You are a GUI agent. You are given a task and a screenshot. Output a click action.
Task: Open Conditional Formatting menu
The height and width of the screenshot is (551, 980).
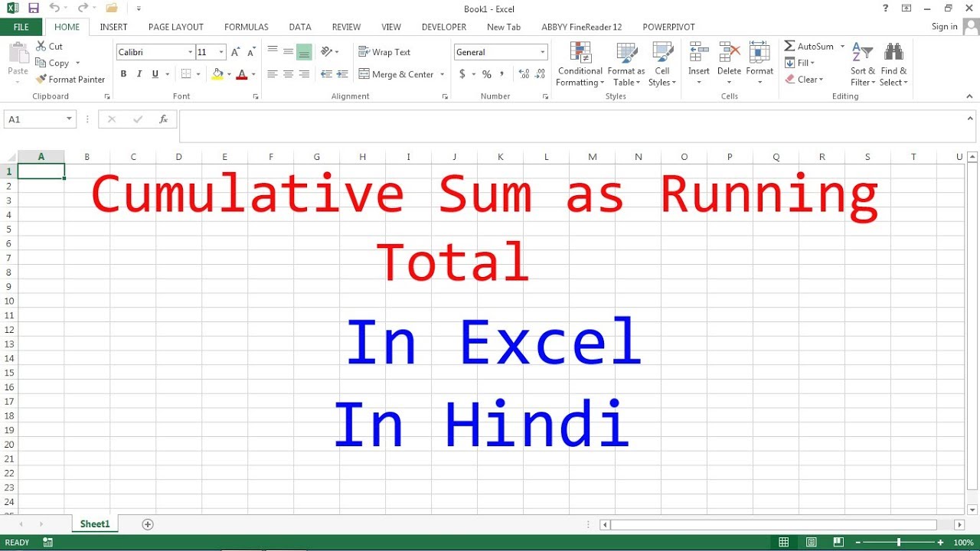tap(580, 64)
